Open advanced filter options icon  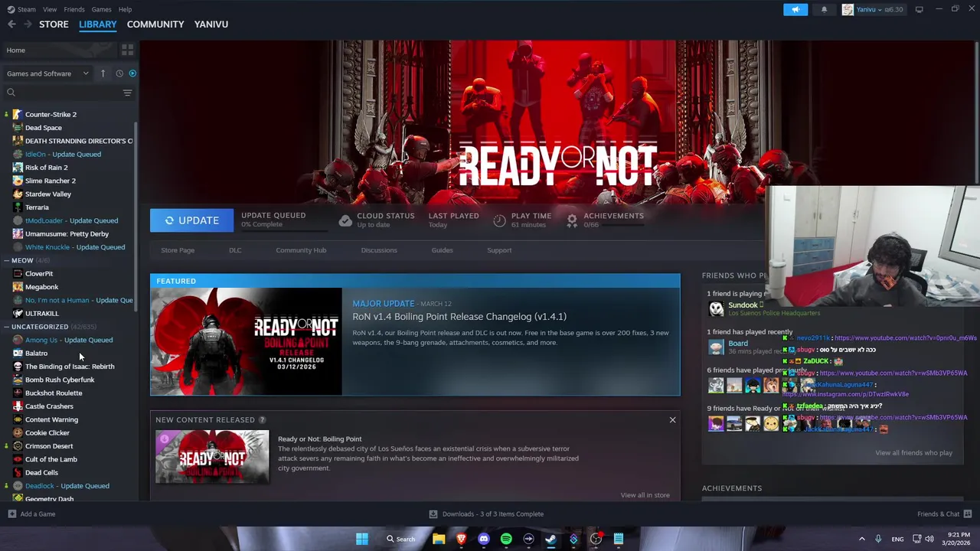(127, 93)
